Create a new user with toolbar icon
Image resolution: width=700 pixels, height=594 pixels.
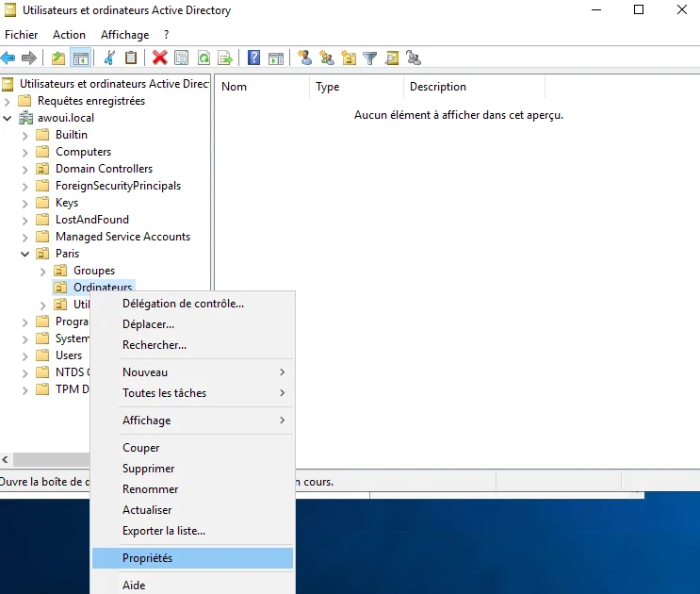(305, 58)
